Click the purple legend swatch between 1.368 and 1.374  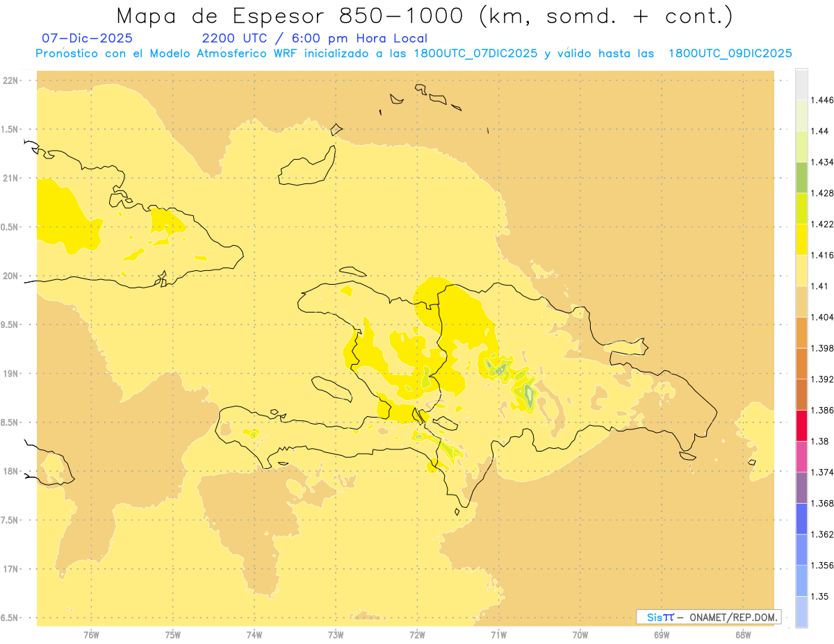(x=801, y=488)
